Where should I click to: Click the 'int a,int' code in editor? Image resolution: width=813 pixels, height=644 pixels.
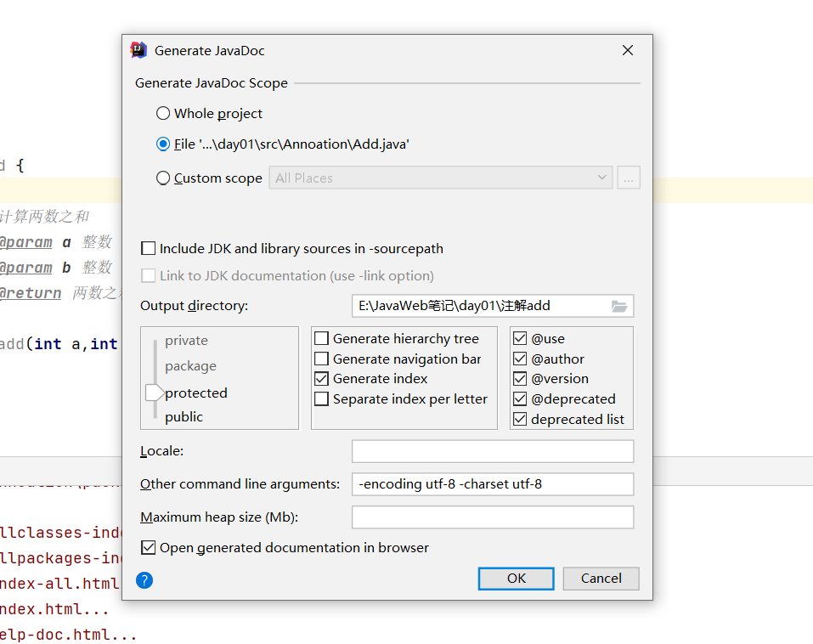pos(76,344)
